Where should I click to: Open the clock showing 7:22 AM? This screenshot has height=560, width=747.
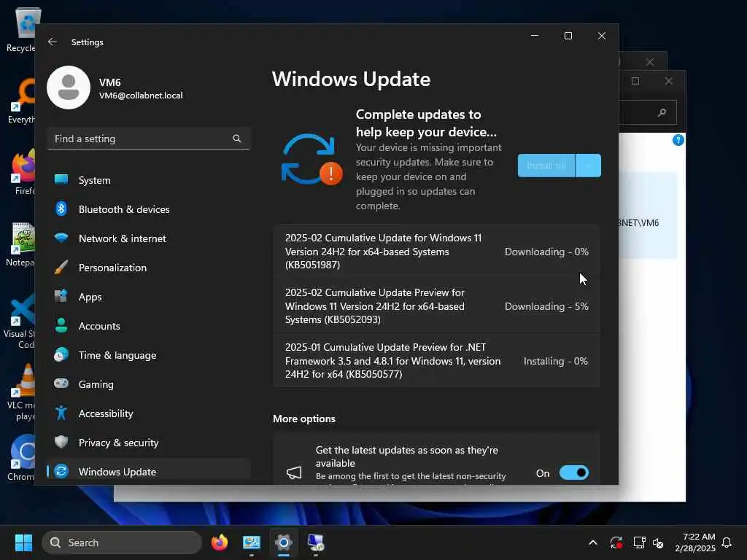pyautogui.click(x=695, y=542)
